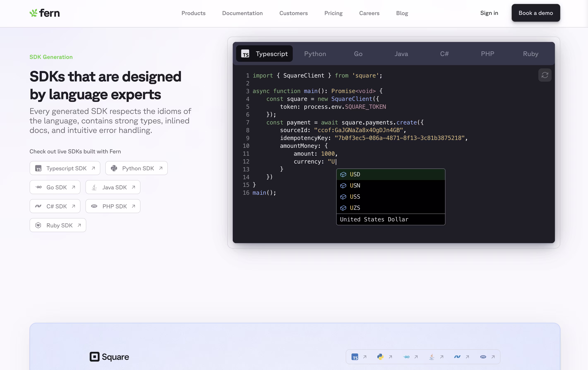Click the Python logo in the bottom icon row

click(x=380, y=357)
